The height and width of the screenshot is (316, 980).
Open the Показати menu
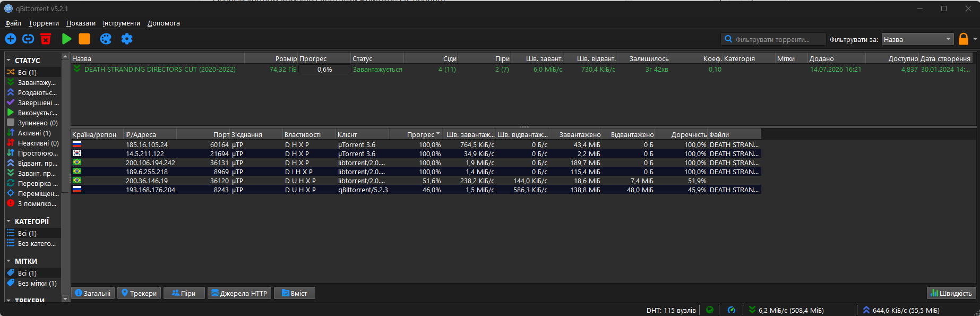(81, 23)
